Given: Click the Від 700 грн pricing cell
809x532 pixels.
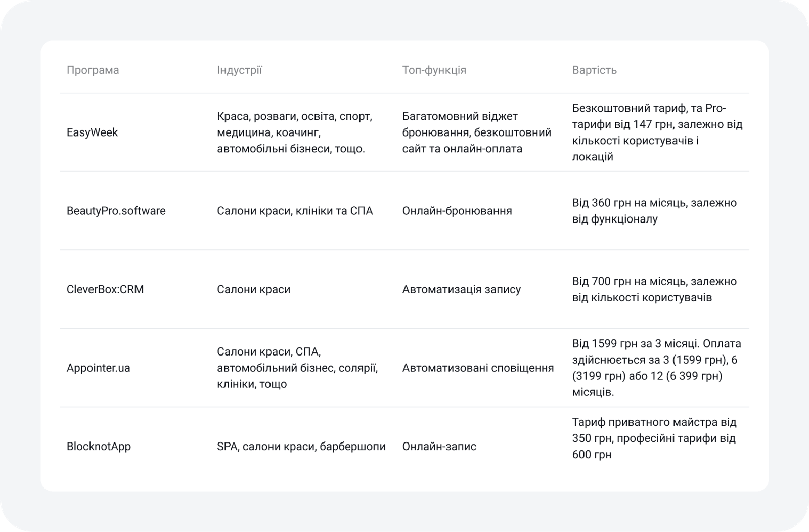Looking at the screenshot, I should coord(654,289).
